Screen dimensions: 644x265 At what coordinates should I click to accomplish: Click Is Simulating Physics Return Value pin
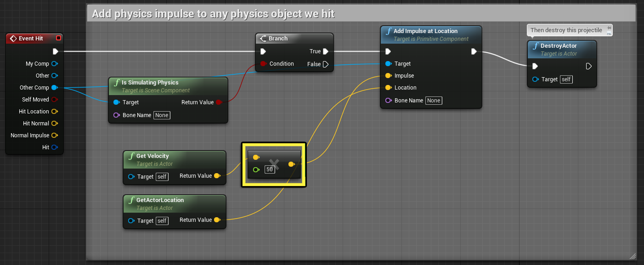click(x=219, y=102)
